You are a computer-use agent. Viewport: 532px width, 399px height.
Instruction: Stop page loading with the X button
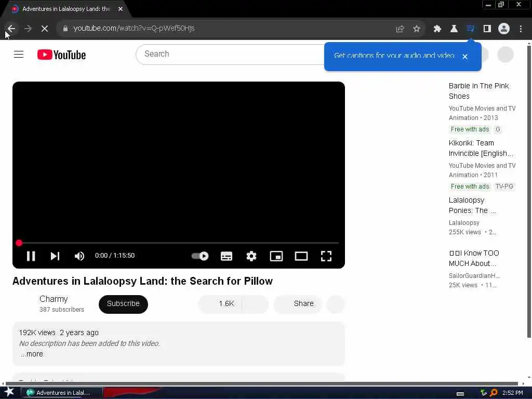pyautogui.click(x=45, y=29)
